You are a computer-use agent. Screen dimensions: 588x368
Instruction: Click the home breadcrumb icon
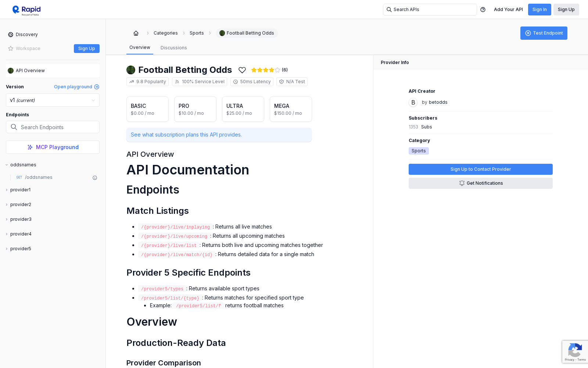136,33
